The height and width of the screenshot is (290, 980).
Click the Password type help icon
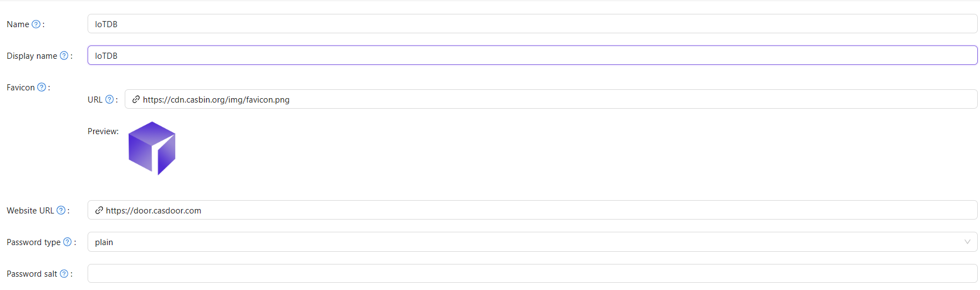coord(68,242)
